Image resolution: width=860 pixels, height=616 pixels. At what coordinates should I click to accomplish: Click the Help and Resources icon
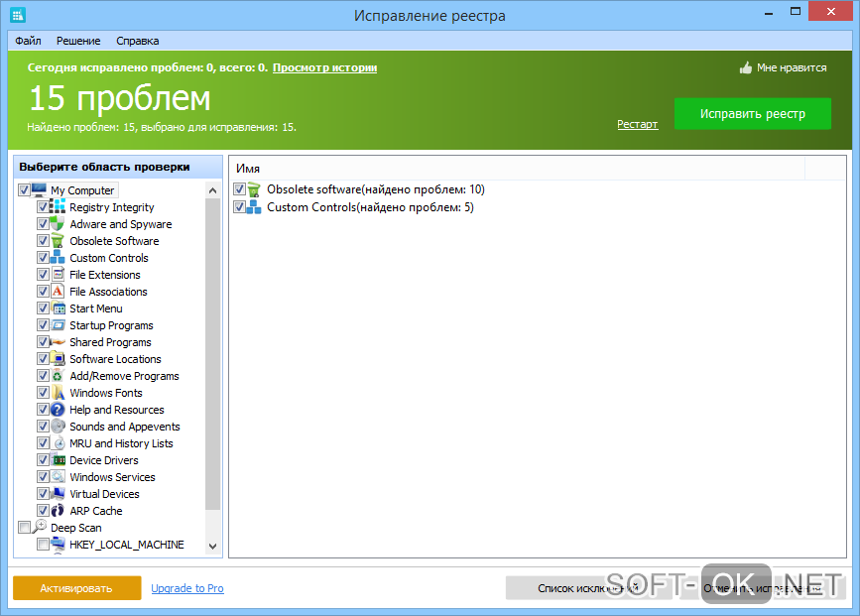pos(58,410)
